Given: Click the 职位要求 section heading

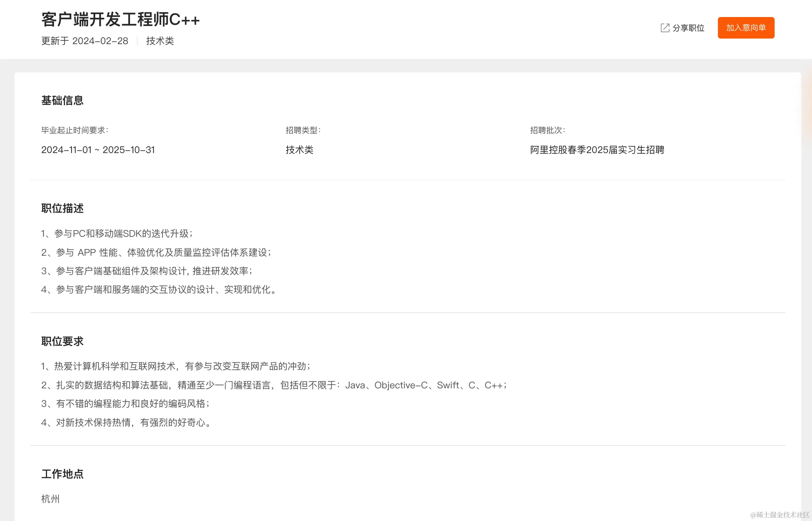Looking at the screenshot, I should tap(62, 341).
